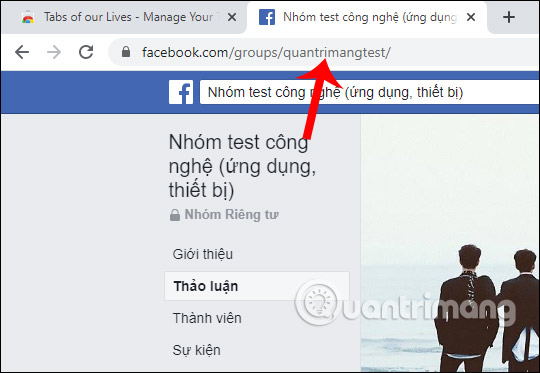Viewport: 540px width, 373px height.
Task: Click the padlock site info icon
Action: pos(126,52)
